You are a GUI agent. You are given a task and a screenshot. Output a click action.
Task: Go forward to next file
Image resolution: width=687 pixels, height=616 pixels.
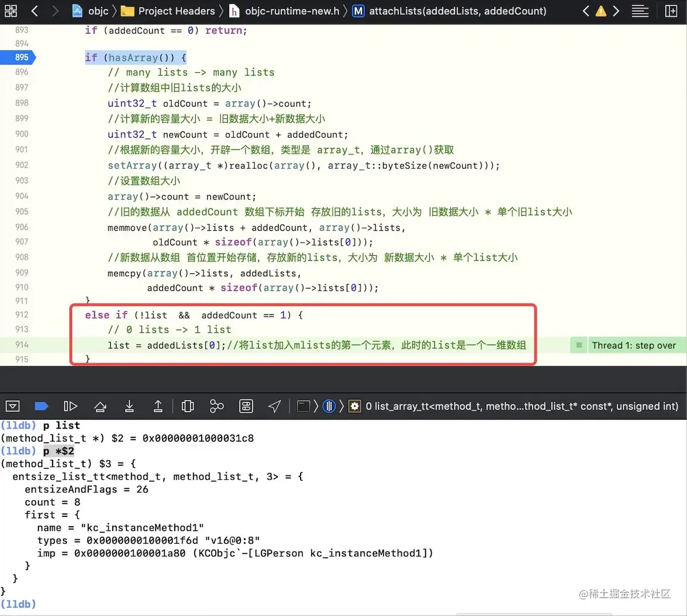tap(55, 11)
